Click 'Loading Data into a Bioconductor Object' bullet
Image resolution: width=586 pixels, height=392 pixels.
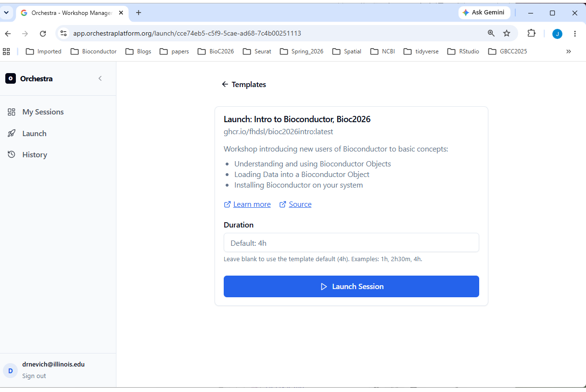coord(302,175)
